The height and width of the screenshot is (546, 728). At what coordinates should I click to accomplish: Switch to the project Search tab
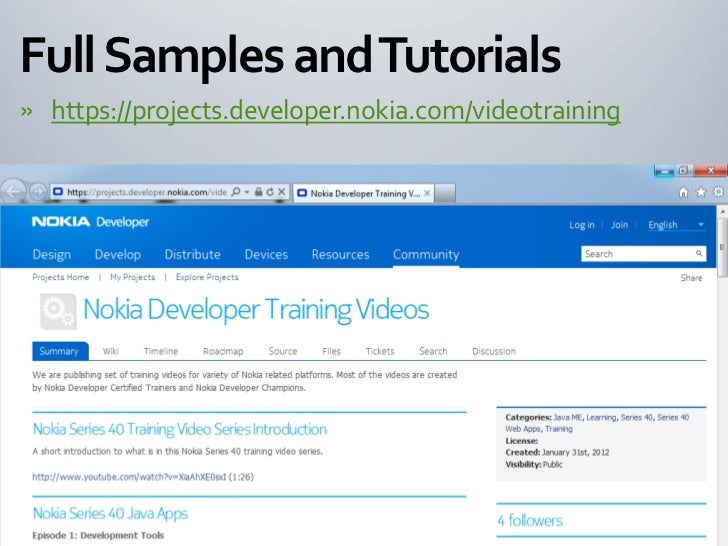[433, 351]
